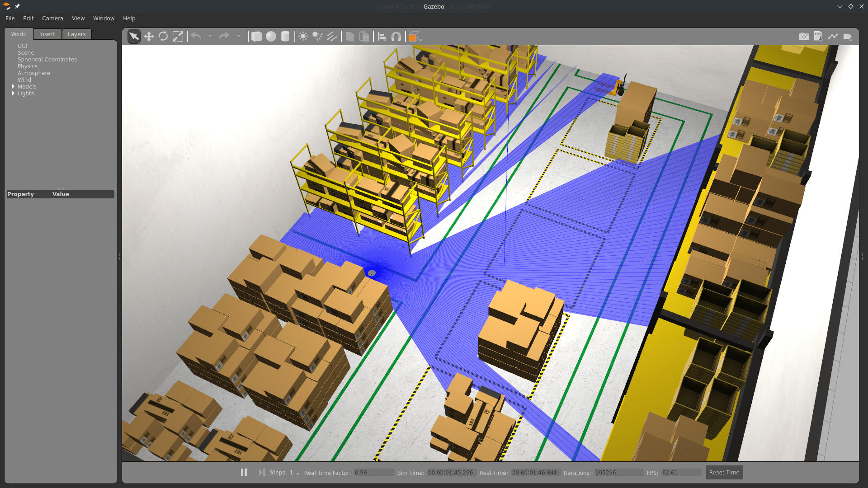Take a screenshot with camera icon
This screenshot has height=488, width=868.
pos(804,37)
